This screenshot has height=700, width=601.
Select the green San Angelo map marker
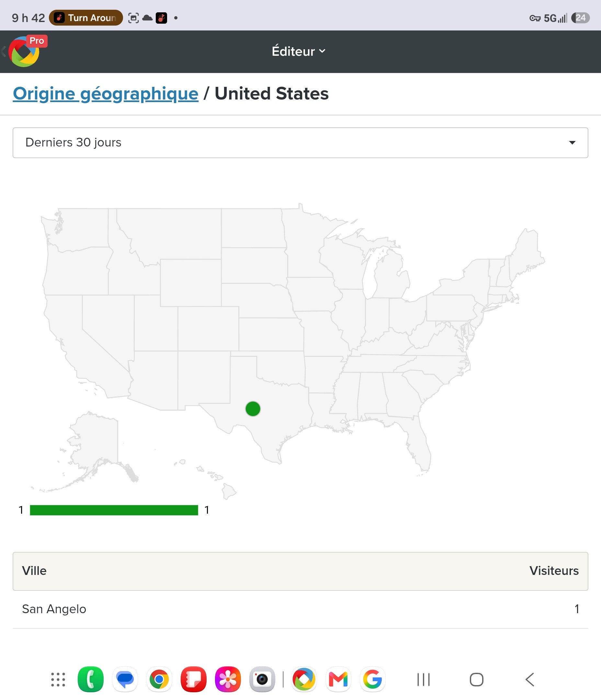[253, 409]
